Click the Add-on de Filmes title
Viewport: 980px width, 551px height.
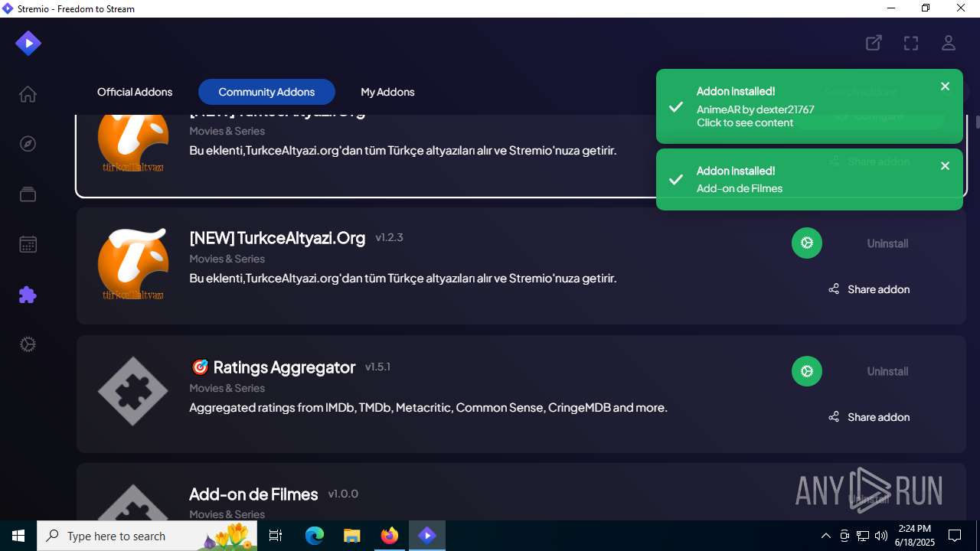click(253, 494)
